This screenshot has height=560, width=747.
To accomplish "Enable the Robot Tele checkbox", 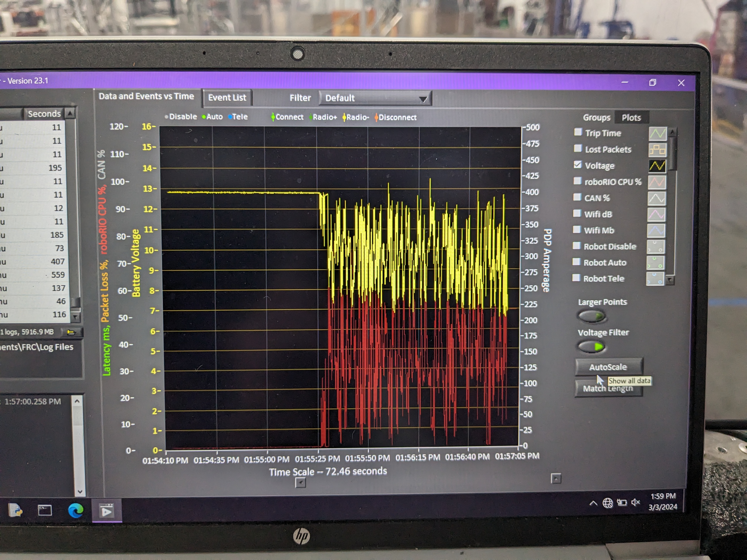I will point(576,278).
